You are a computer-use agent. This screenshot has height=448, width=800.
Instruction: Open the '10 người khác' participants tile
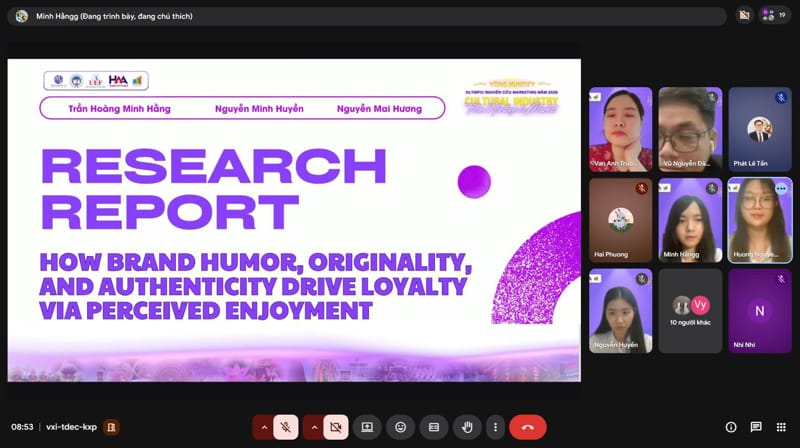point(690,310)
